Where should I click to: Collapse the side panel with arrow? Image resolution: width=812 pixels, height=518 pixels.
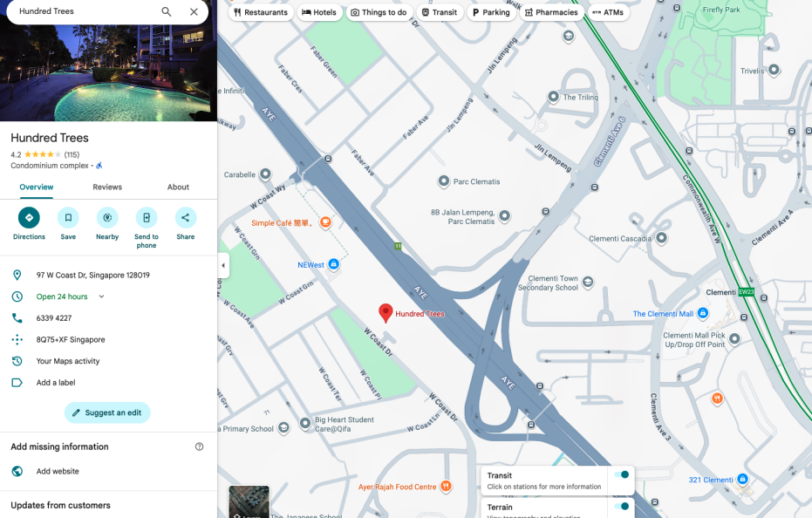[x=223, y=265]
